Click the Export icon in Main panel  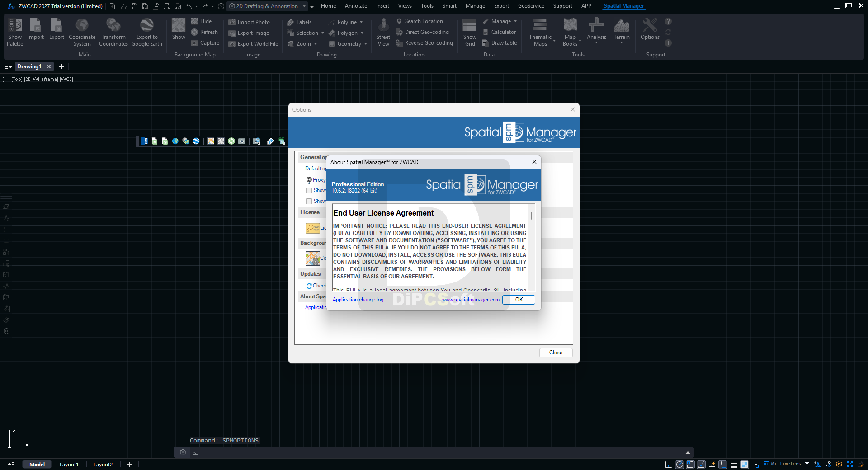57,29
